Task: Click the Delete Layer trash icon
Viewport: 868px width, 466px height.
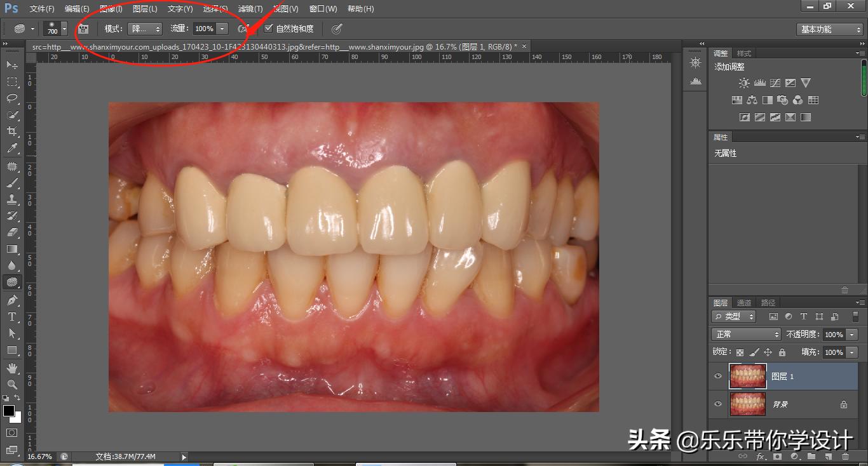Action: (846, 456)
